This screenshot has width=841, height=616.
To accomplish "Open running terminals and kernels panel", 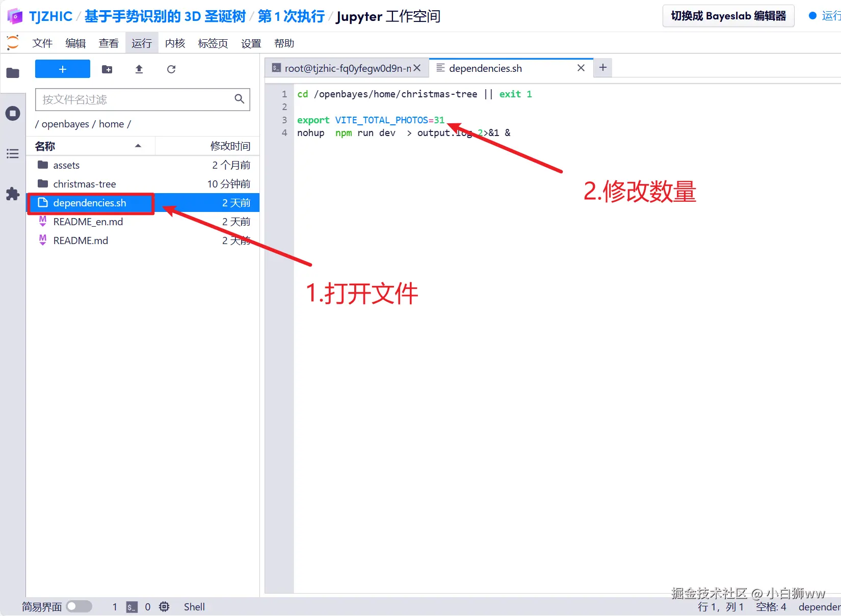I will (13, 113).
